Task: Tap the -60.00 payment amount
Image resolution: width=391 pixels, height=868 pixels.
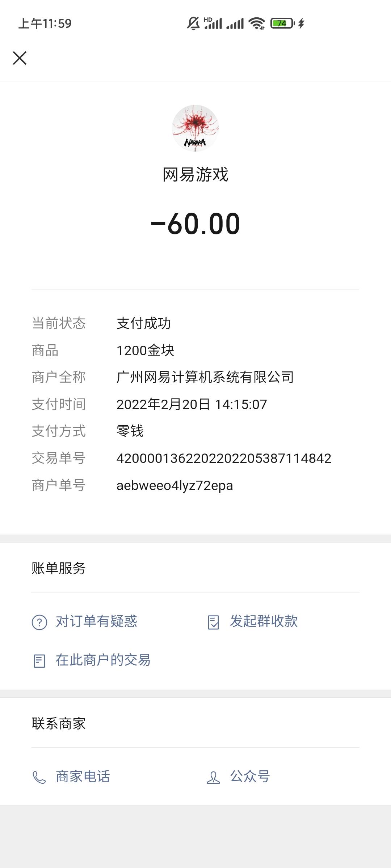Action: [195, 224]
